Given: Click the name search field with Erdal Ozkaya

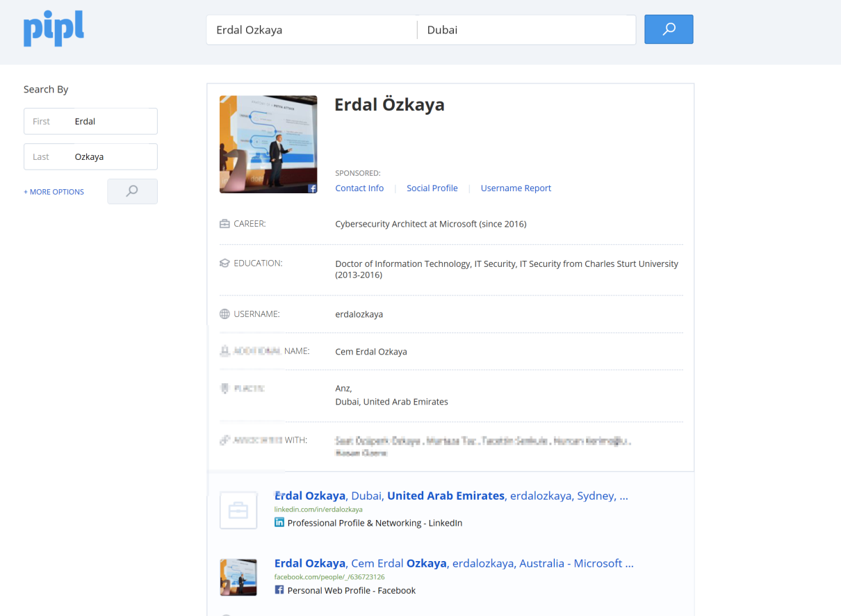Looking at the screenshot, I should point(311,30).
